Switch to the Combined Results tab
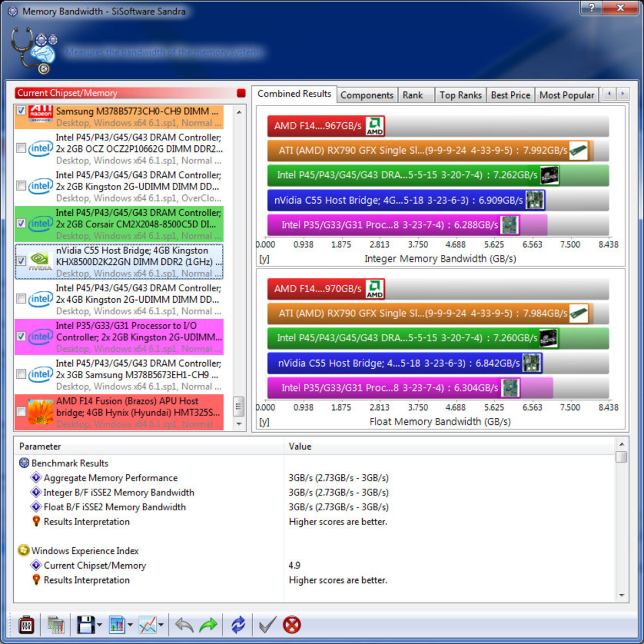 coord(294,94)
